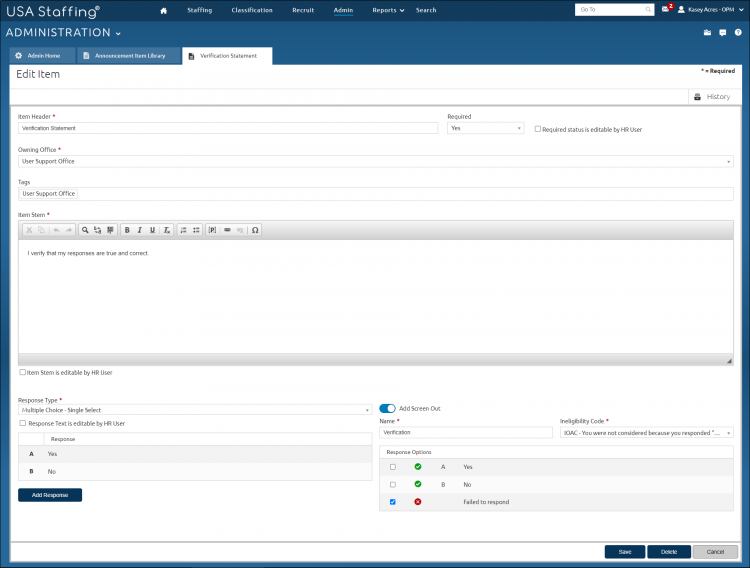Click the Save button
This screenshot has width=750, height=568.
pyautogui.click(x=625, y=552)
